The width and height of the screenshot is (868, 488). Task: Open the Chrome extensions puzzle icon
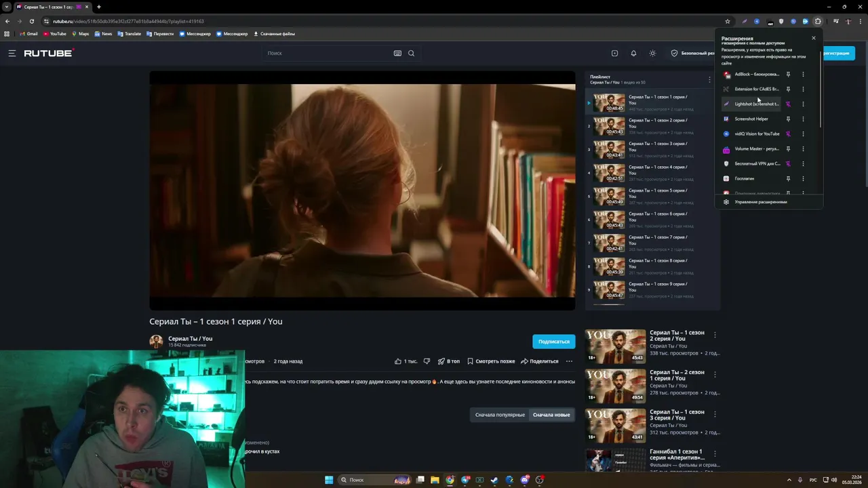click(x=818, y=21)
